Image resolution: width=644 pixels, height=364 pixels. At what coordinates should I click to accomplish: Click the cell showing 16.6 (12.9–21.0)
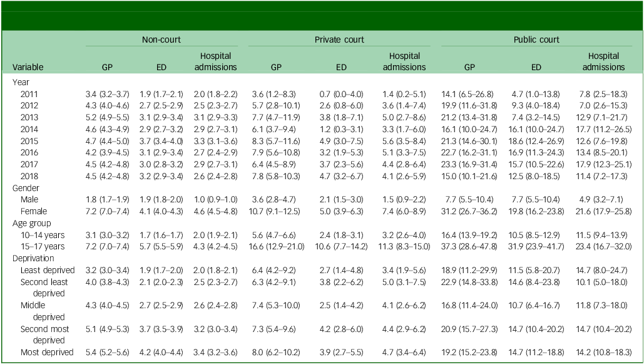[276, 246]
